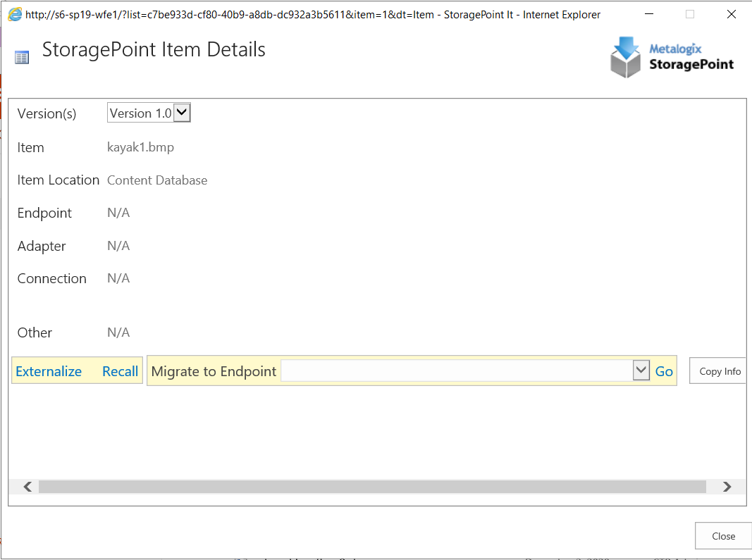752x560 pixels.
Task: Click the Connection N/A value
Action: pos(118,278)
